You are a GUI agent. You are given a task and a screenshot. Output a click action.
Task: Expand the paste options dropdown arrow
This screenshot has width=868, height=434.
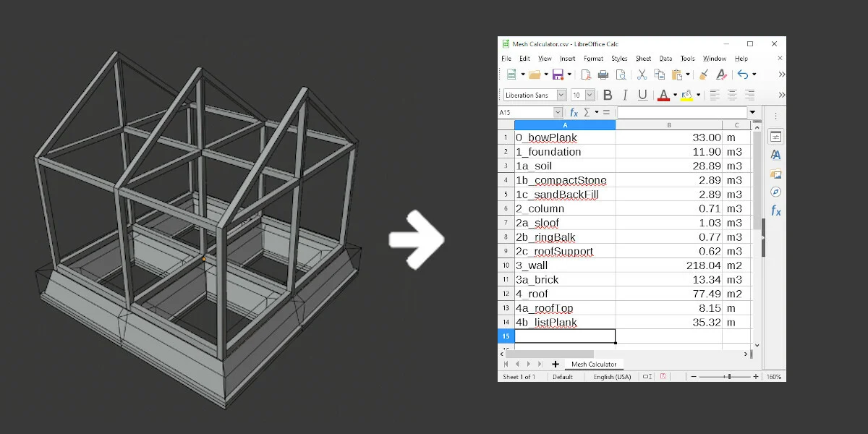tap(689, 75)
